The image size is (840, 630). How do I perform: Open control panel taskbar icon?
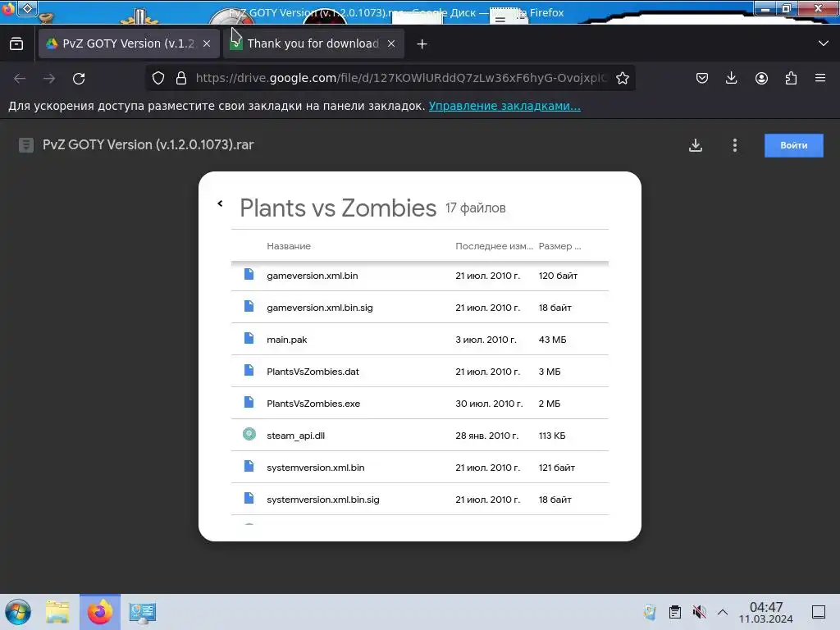pos(143,612)
